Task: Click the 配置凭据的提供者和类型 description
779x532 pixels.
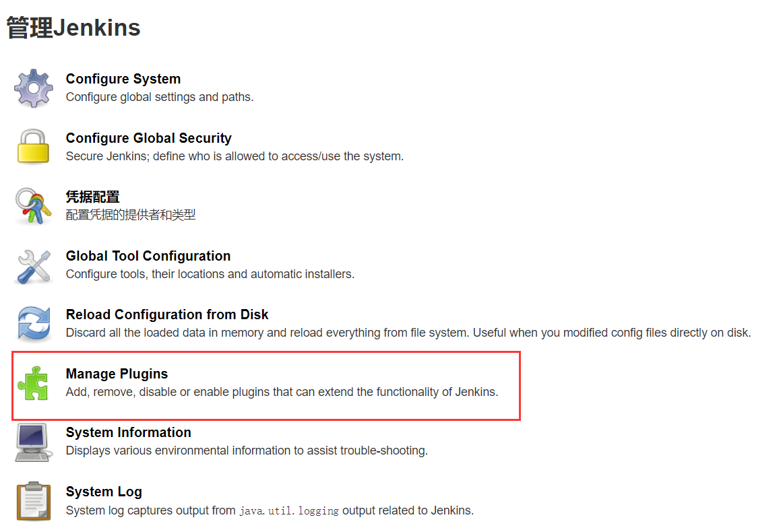Action: [x=131, y=215]
